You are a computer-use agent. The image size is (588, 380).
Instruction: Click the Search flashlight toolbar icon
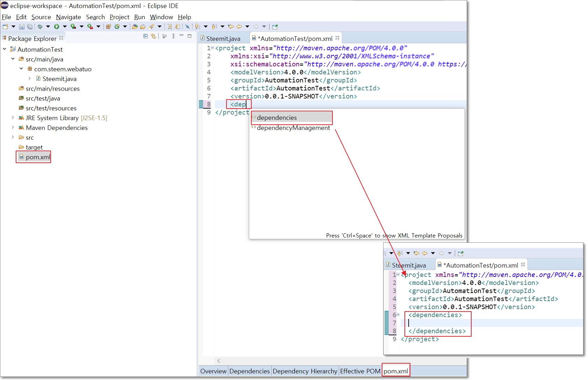point(151,27)
